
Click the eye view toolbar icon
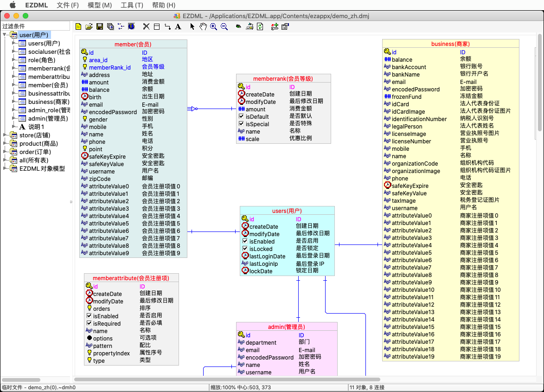click(x=238, y=26)
